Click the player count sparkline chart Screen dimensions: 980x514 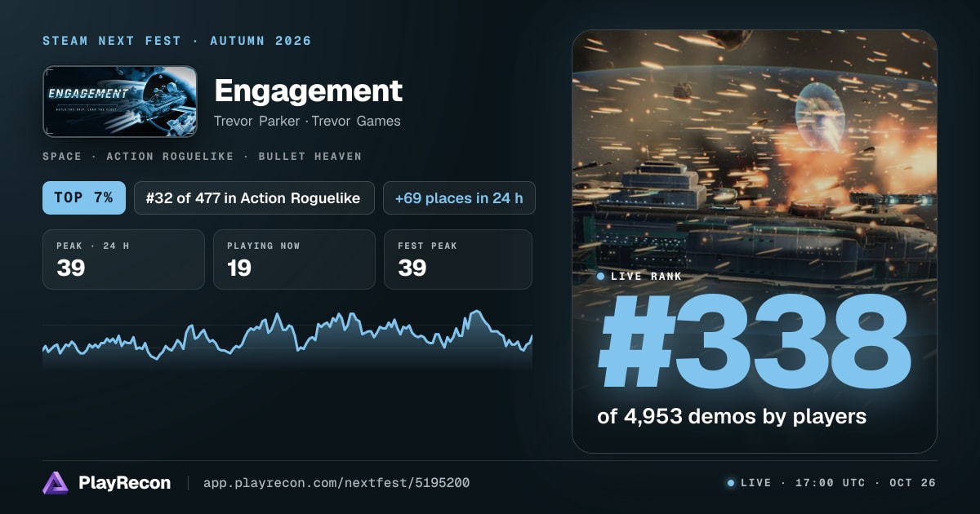click(x=287, y=341)
